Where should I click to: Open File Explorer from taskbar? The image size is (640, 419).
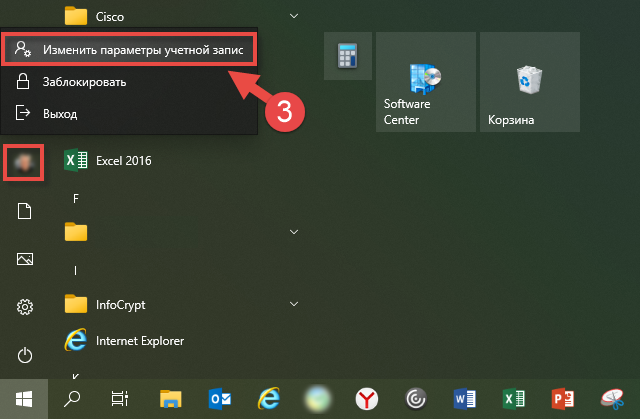click(170, 399)
